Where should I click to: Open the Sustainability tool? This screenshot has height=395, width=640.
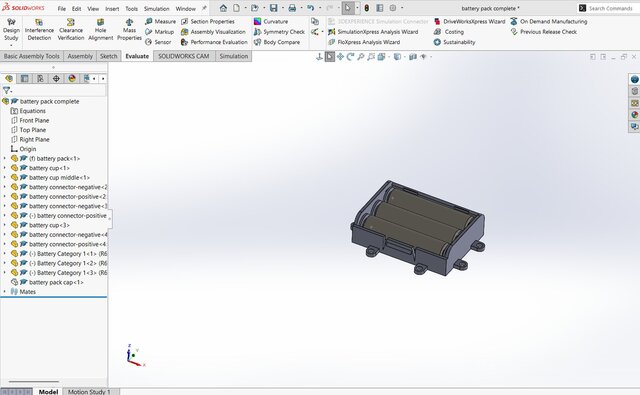point(454,42)
